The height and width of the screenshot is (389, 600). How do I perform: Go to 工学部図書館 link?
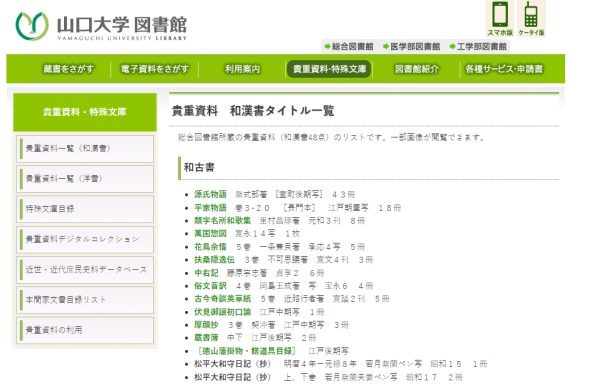478,47
